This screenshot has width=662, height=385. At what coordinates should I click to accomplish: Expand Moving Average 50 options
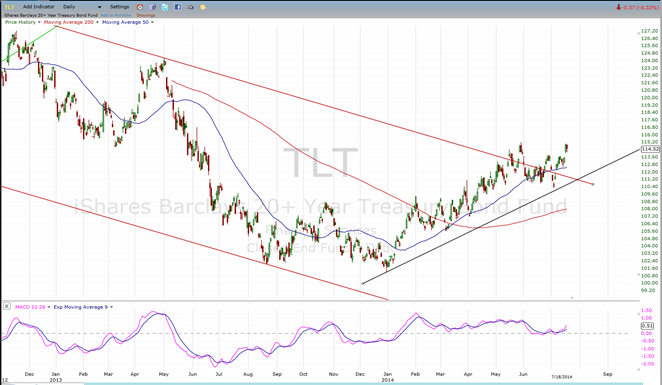(x=152, y=22)
